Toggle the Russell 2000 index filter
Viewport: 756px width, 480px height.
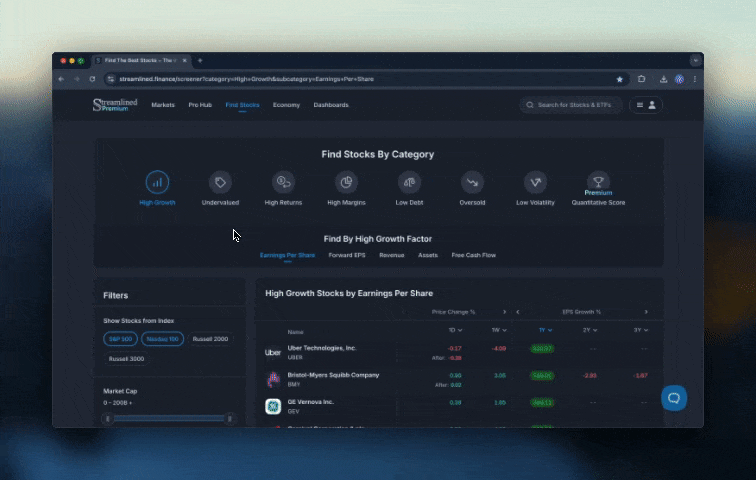point(210,339)
